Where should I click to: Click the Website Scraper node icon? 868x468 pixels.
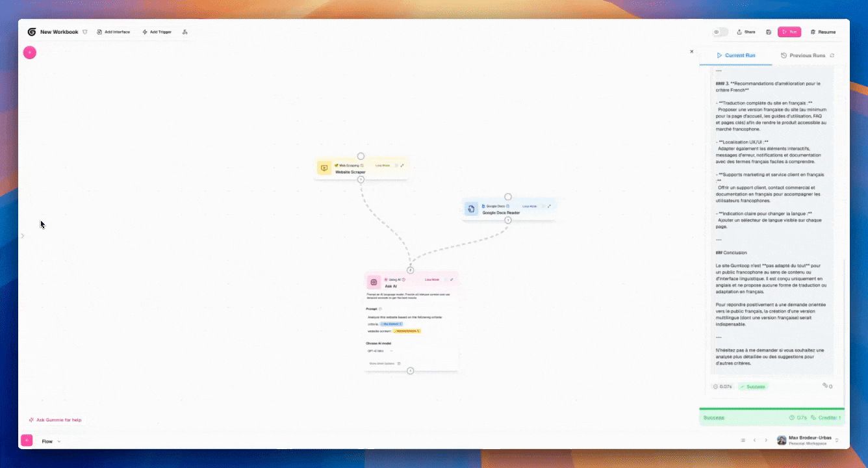324,168
